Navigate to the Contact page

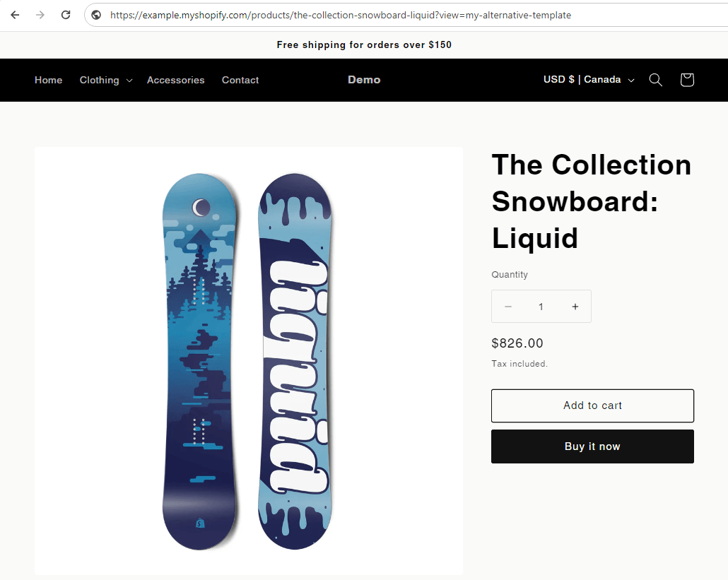(x=240, y=81)
